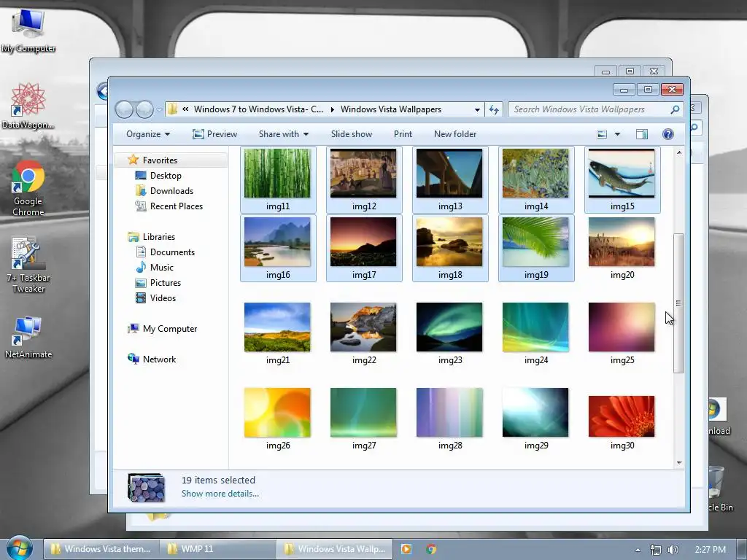
Task: Select My Computer in navigation pane
Action: pyautogui.click(x=169, y=329)
